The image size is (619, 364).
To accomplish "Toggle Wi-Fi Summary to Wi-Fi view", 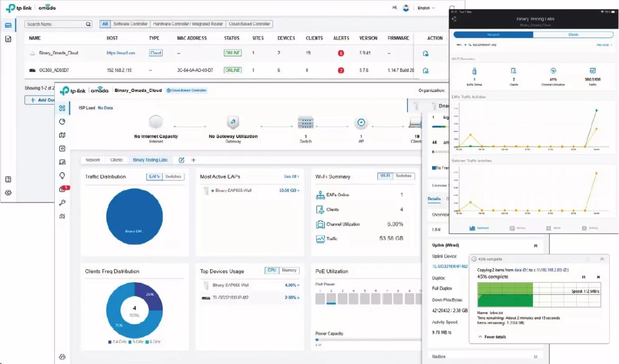I will [x=385, y=176].
